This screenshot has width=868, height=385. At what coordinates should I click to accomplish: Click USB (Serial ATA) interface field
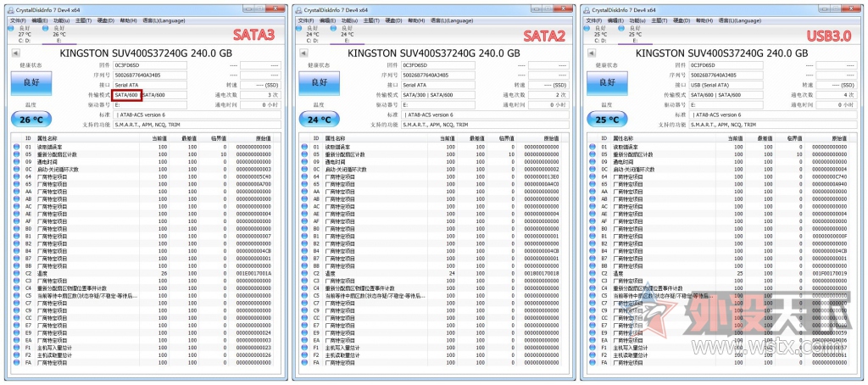(726, 85)
